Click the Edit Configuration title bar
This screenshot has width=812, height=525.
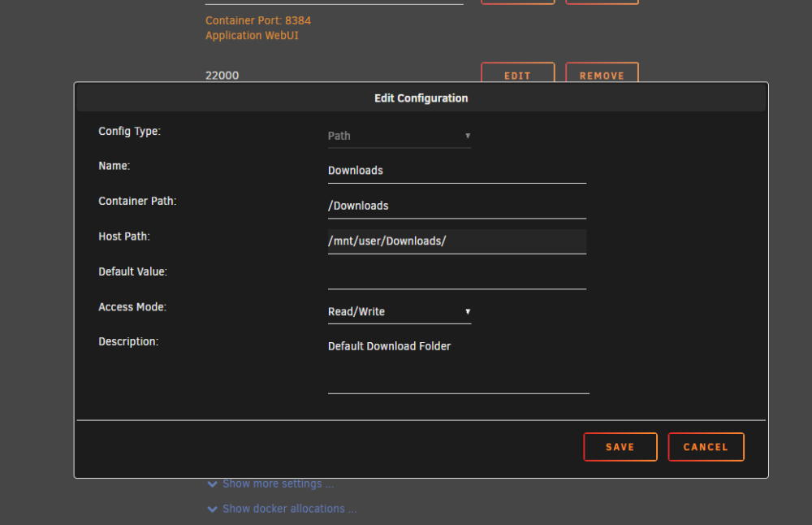[421, 98]
